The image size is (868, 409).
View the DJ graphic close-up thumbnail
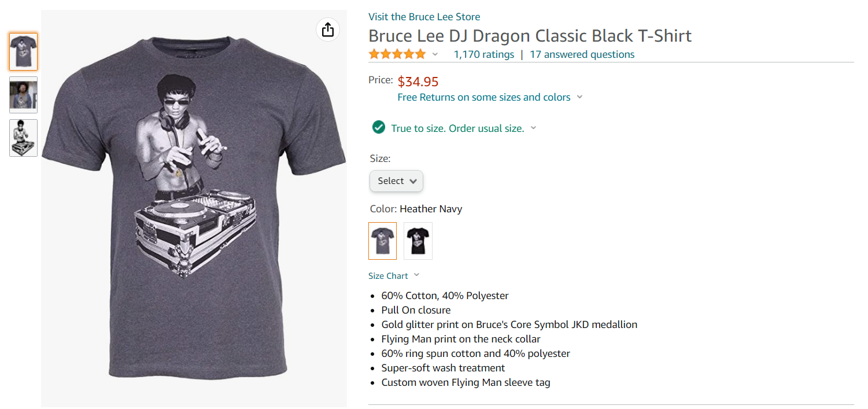tap(24, 138)
